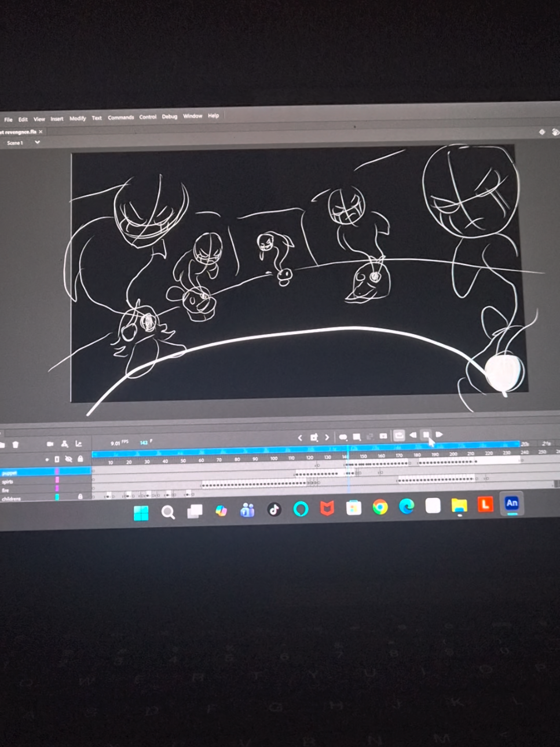
Task: Toggle the loop playback button
Action: (x=399, y=435)
